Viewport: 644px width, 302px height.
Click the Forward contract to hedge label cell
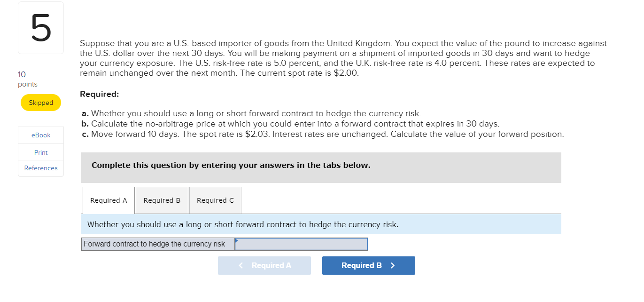click(x=157, y=244)
